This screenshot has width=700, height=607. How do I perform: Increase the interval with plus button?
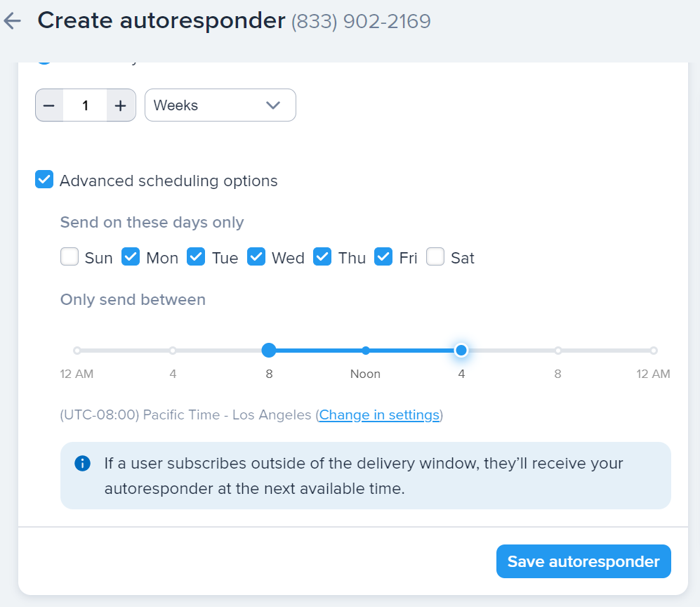coord(121,105)
